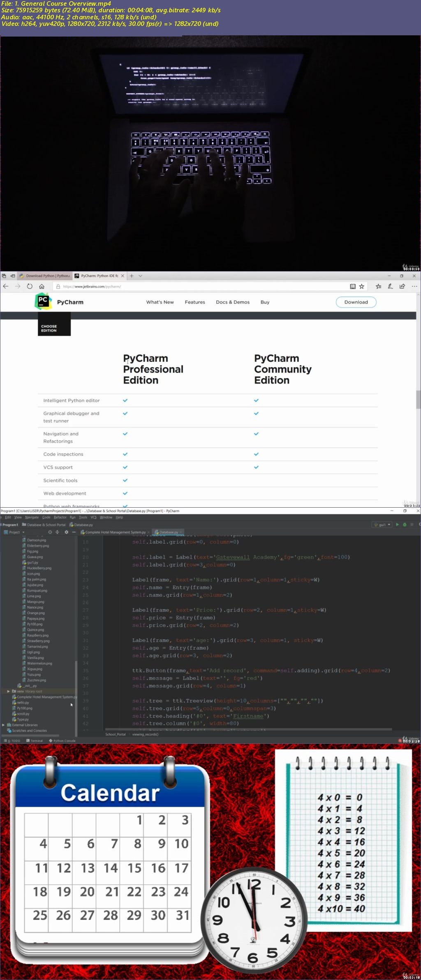Switch to Download Python browser tab

pos(45,276)
